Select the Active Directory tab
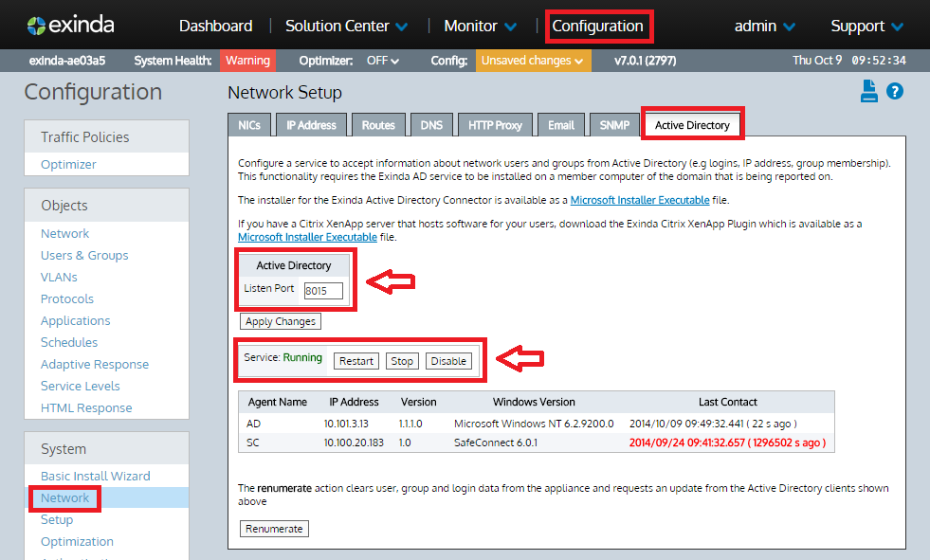Screen dimensions: 930x560 [x=692, y=125]
